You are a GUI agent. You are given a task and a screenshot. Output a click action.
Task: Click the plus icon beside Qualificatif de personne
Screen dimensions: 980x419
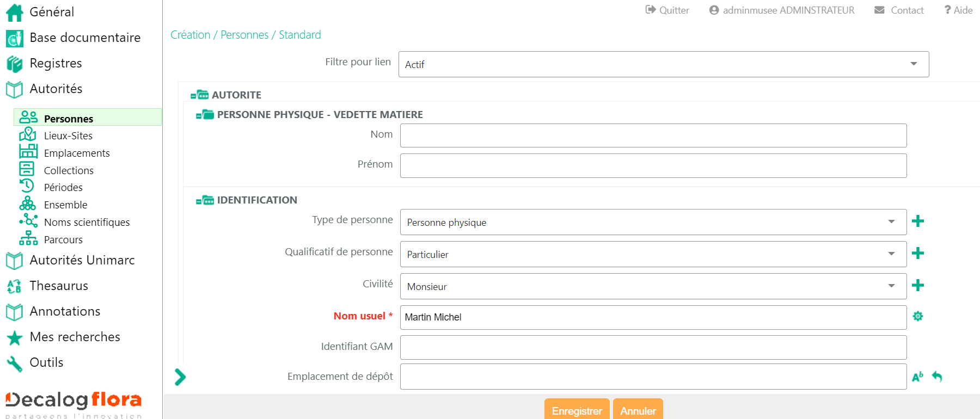[917, 253]
